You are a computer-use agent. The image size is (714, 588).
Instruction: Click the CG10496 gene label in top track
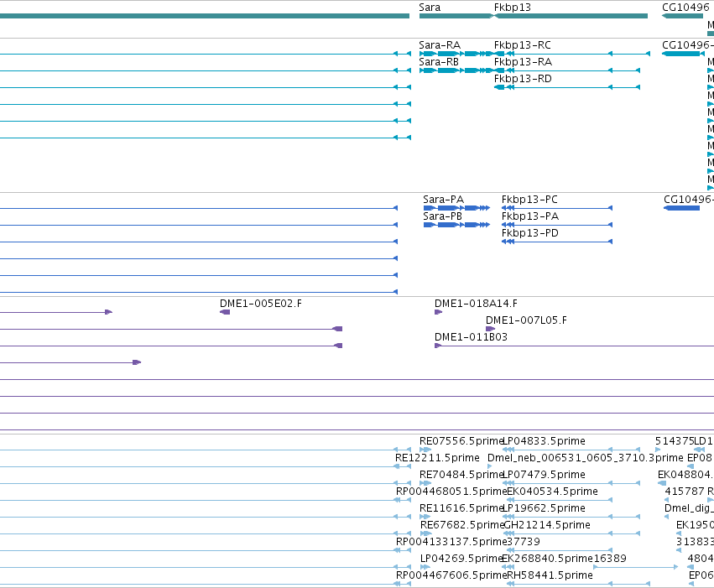pos(685,8)
